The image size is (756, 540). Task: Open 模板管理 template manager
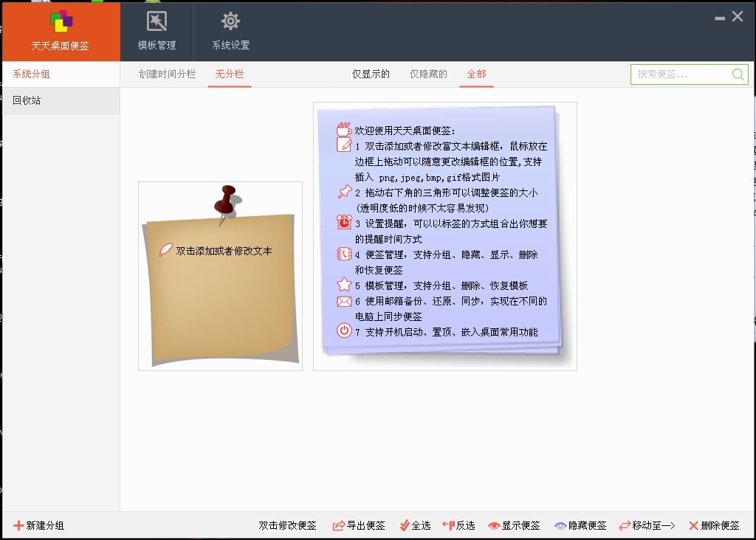point(157,32)
